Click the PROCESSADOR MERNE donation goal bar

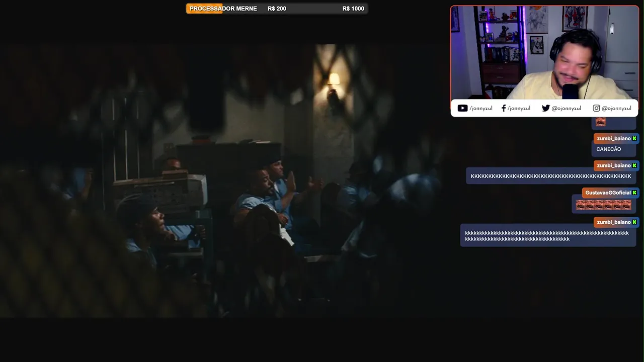point(277,9)
